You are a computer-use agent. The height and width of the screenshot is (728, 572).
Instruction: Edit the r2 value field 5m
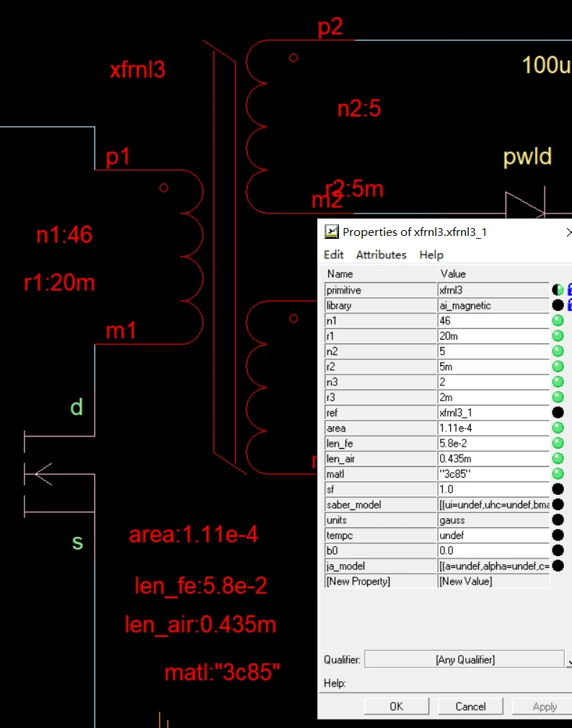pyautogui.click(x=493, y=367)
